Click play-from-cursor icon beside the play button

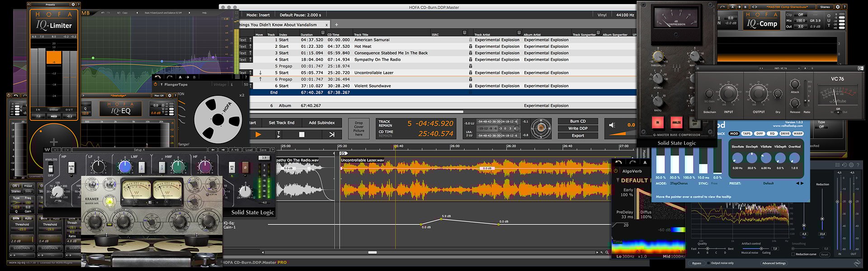278,134
